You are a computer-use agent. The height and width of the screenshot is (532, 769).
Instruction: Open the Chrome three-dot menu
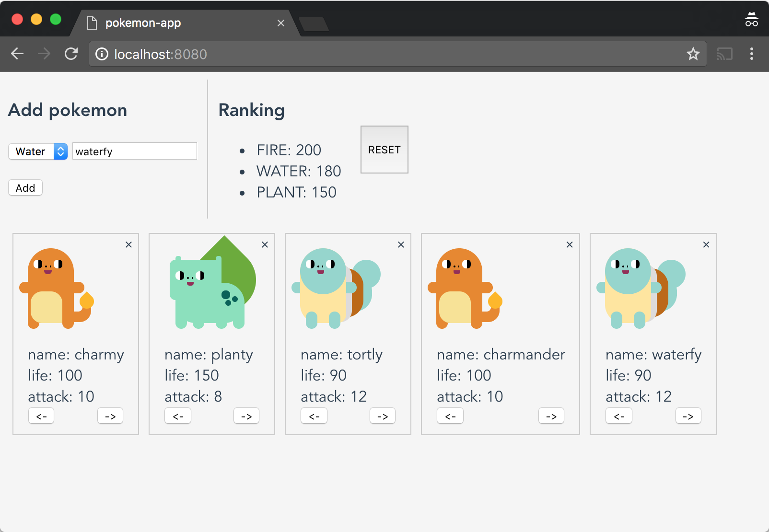point(752,54)
